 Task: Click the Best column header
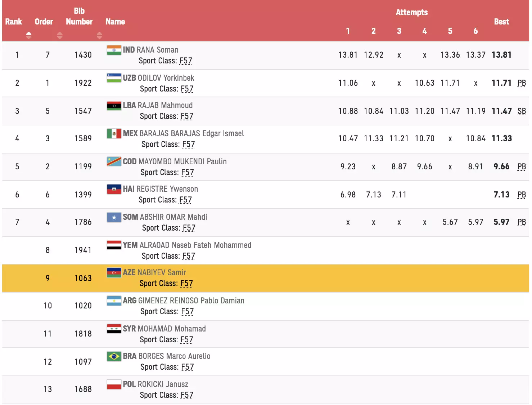click(x=501, y=22)
